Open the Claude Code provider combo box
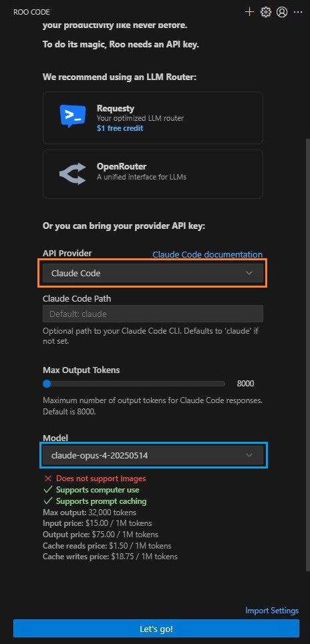This screenshot has height=644, width=310. coord(153,273)
